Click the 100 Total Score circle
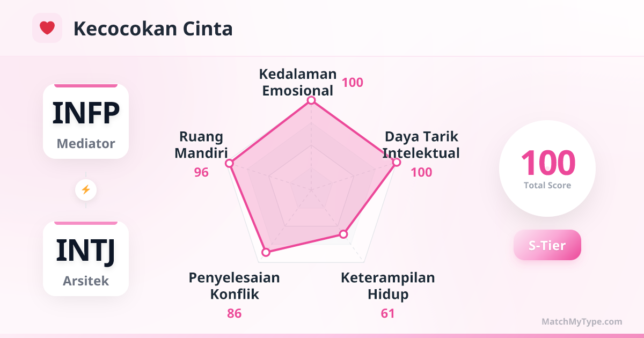 click(x=547, y=168)
